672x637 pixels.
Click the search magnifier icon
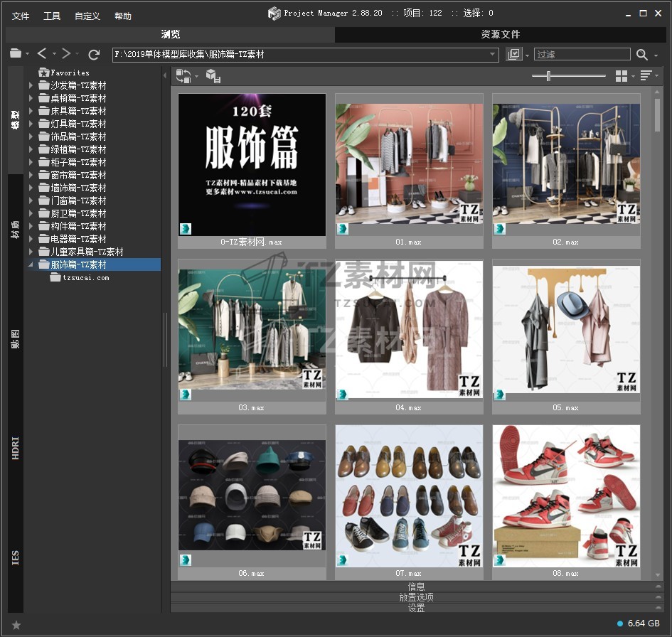642,55
